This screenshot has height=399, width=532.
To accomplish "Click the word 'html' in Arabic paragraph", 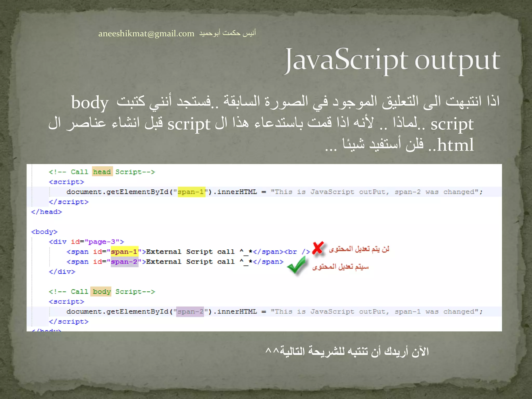I will click(x=455, y=145).
